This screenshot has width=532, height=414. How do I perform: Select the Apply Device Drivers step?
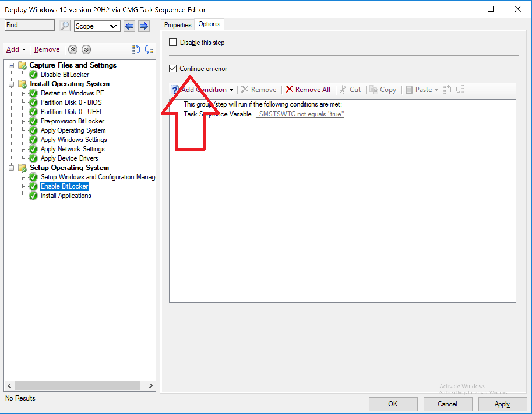point(69,158)
